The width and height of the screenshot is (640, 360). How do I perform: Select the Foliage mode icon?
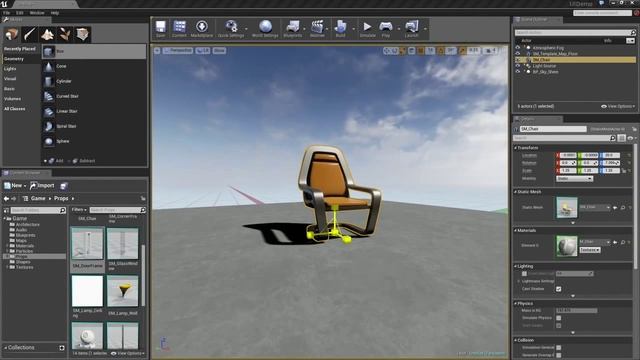pos(65,34)
